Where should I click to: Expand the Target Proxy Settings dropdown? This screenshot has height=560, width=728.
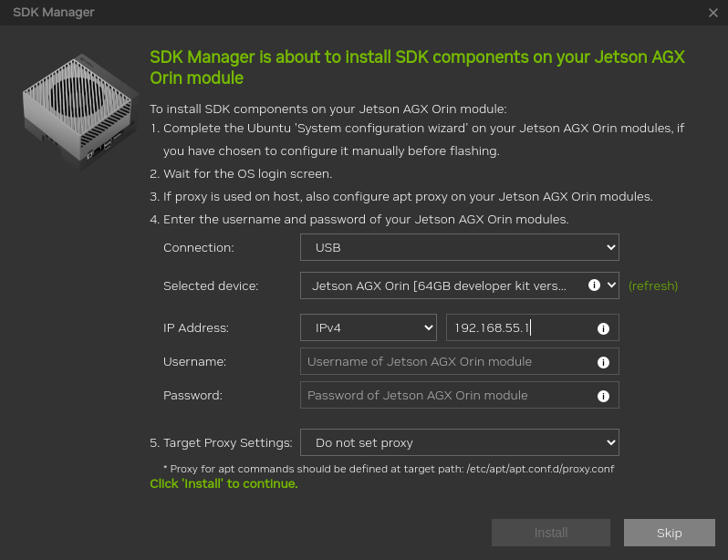[x=459, y=442]
